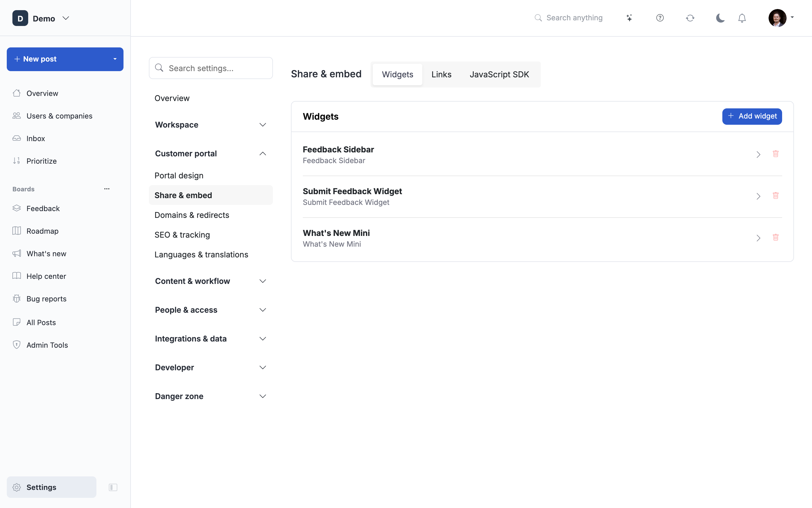Screen dimensions: 812x508
Task: Open Languages & translations settings
Action: click(211, 254)
